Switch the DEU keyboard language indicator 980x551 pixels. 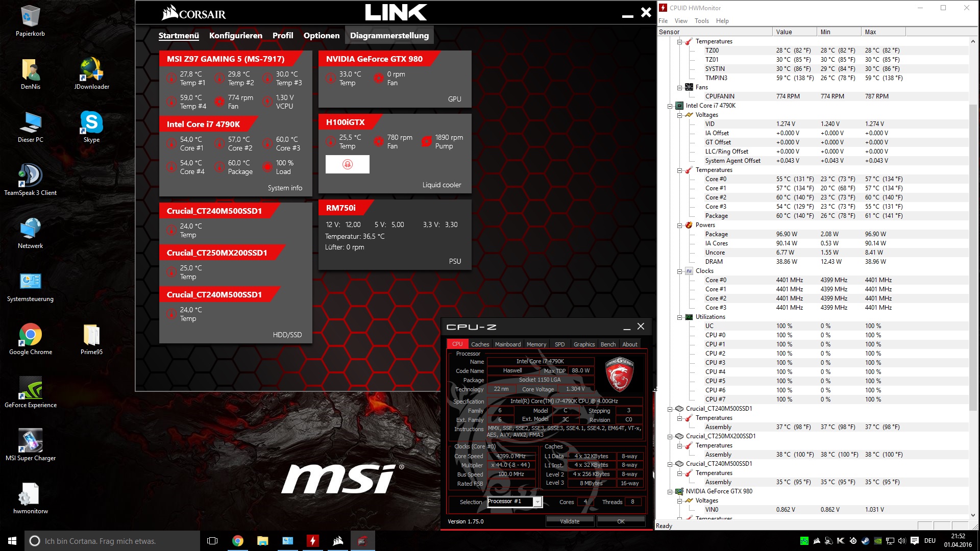(x=930, y=541)
